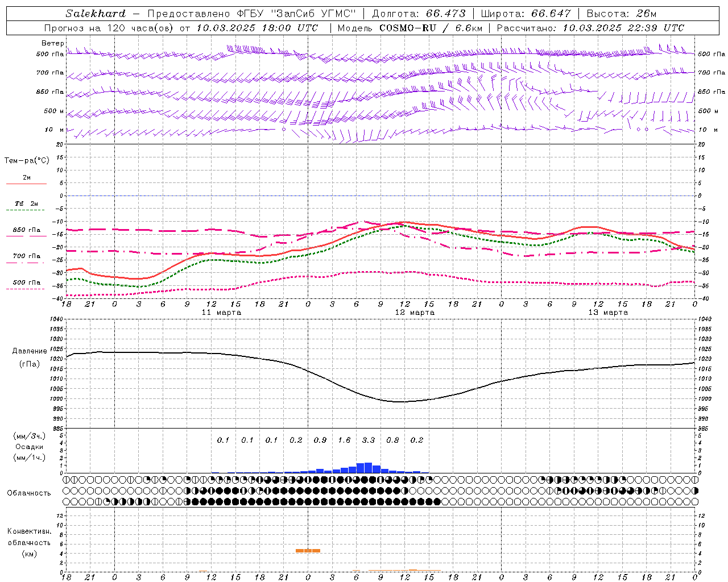Click the Давление pressure panel label
The image size is (728, 582).
[30, 351]
